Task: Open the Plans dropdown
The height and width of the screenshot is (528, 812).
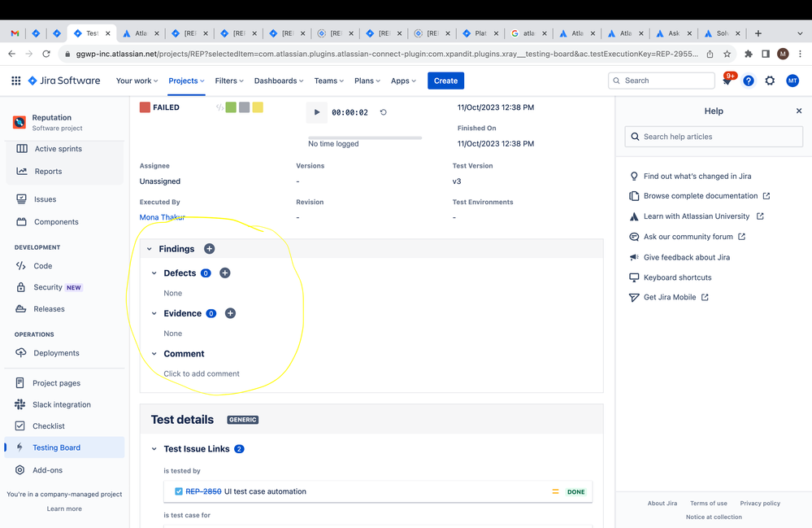Action: point(367,81)
